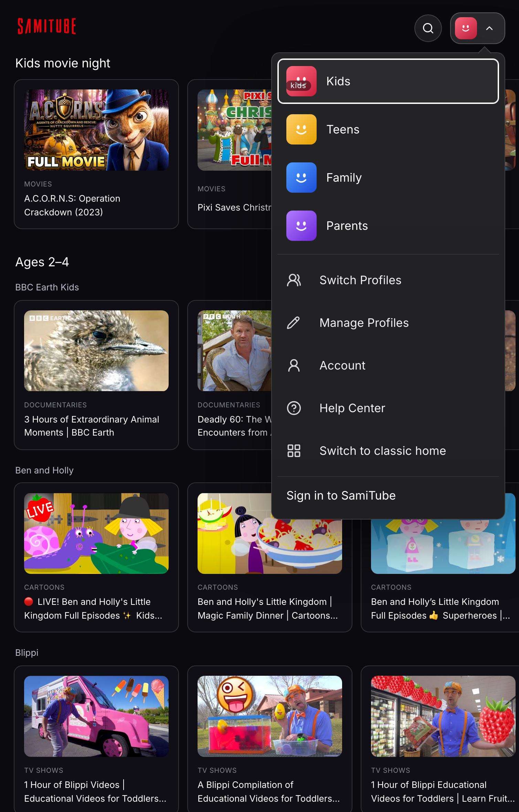Screen dimensions: 519x812
Task: Click the TV SHOWS label under Blippi Compilation
Action: tap(217, 770)
